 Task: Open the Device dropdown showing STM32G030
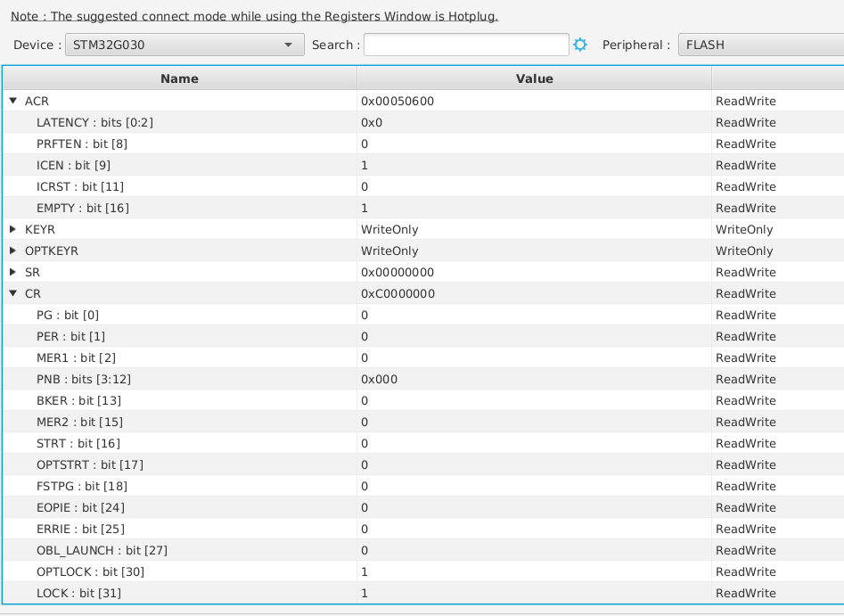(x=184, y=45)
